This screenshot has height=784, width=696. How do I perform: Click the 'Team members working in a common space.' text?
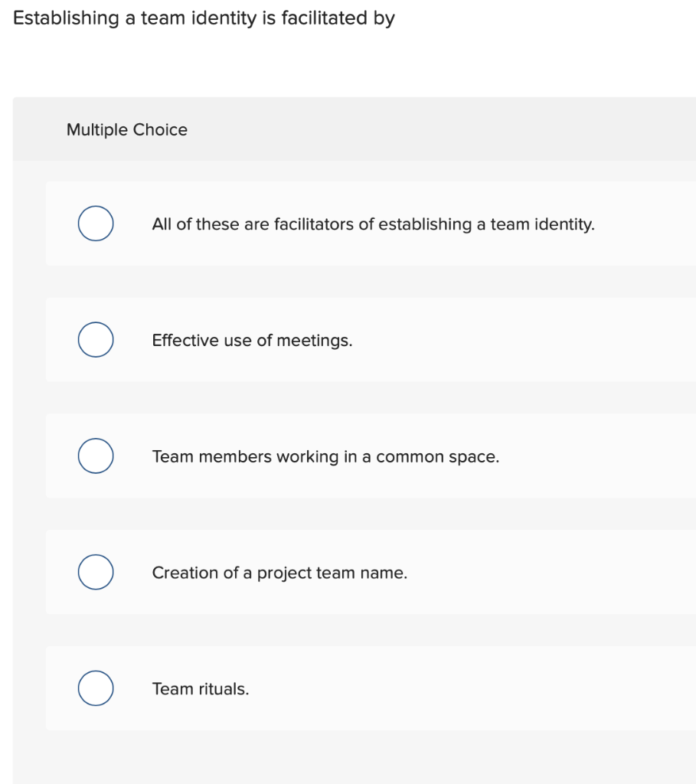pyautogui.click(x=325, y=457)
